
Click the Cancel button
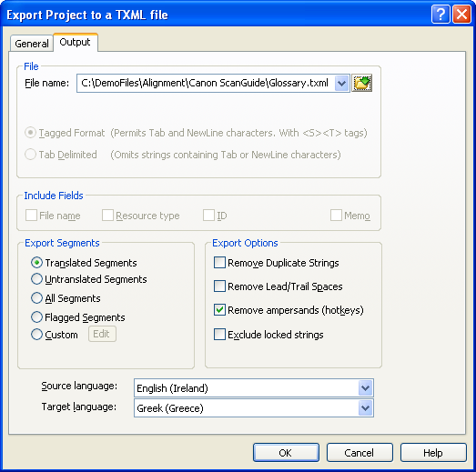(x=360, y=453)
